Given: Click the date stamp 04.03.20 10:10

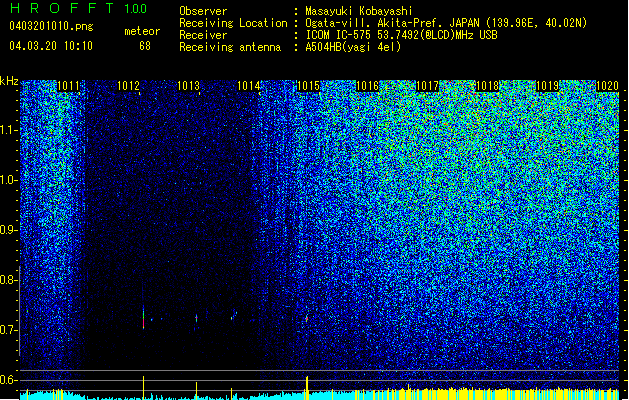Looking at the screenshot, I should click(x=51, y=45).
